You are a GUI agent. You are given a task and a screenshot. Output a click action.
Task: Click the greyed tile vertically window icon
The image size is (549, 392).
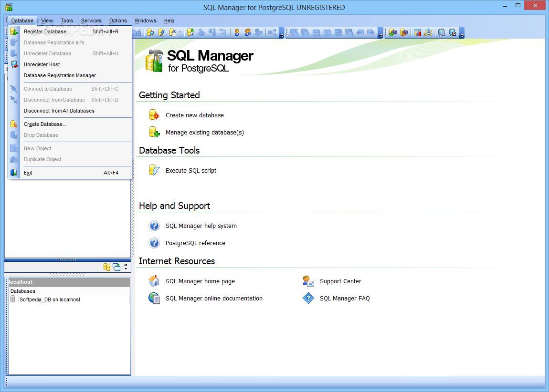pyautogui.click(x=327, y=32)
